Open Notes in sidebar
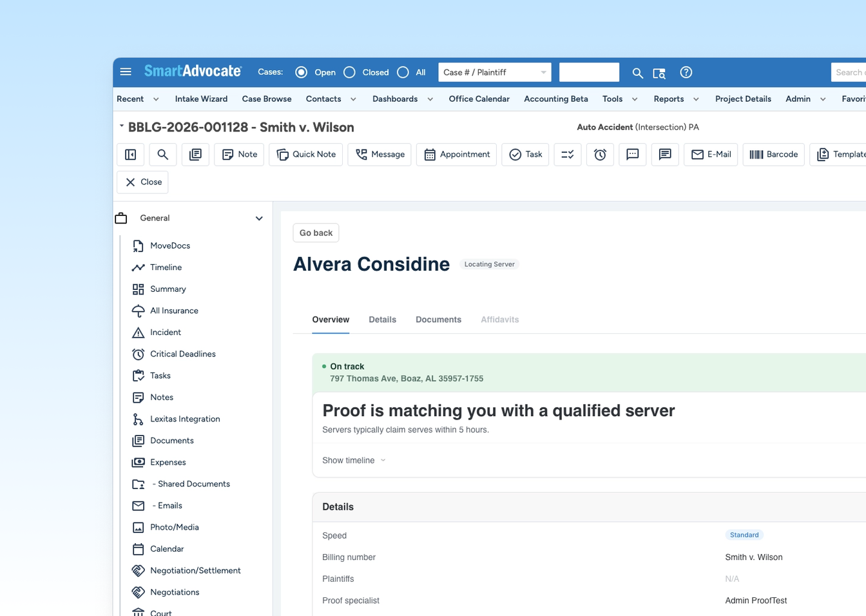This screenshot has height=616, width=866. coord(162,398)
